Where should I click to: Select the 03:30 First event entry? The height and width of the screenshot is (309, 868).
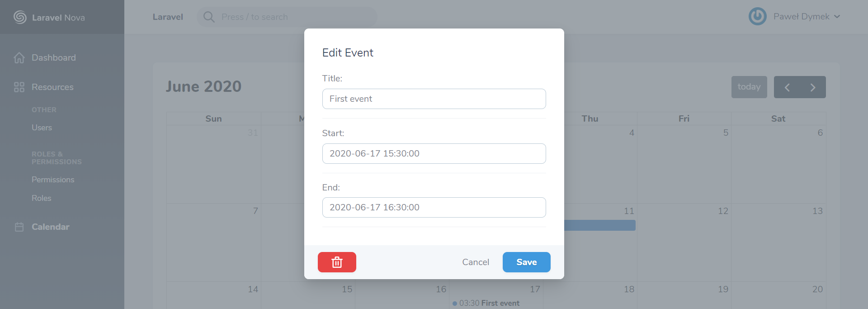click(486, 303)
